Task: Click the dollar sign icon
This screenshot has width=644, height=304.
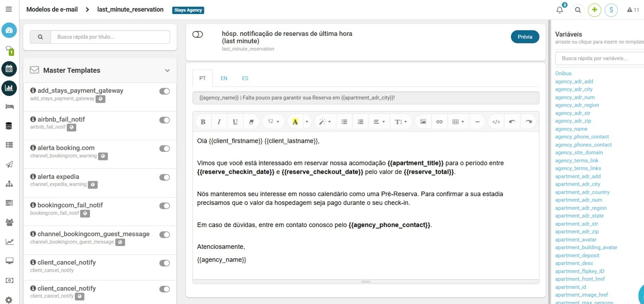Action: pyautogui.click(x=611, y=10)
